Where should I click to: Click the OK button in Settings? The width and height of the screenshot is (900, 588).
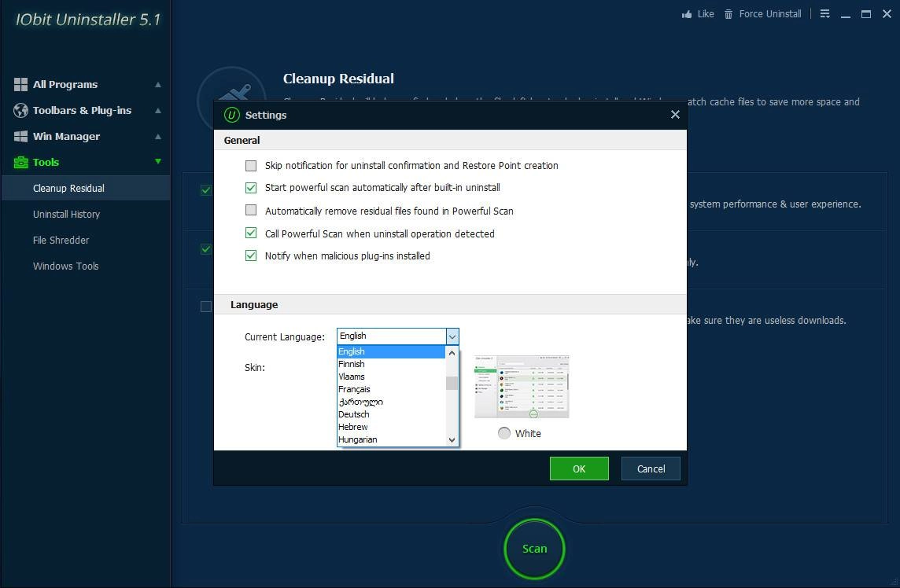(579, 469)
